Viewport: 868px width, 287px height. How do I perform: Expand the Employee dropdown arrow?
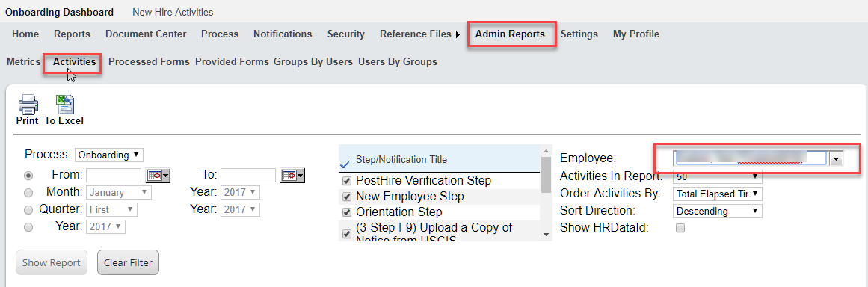pos(836,159)
